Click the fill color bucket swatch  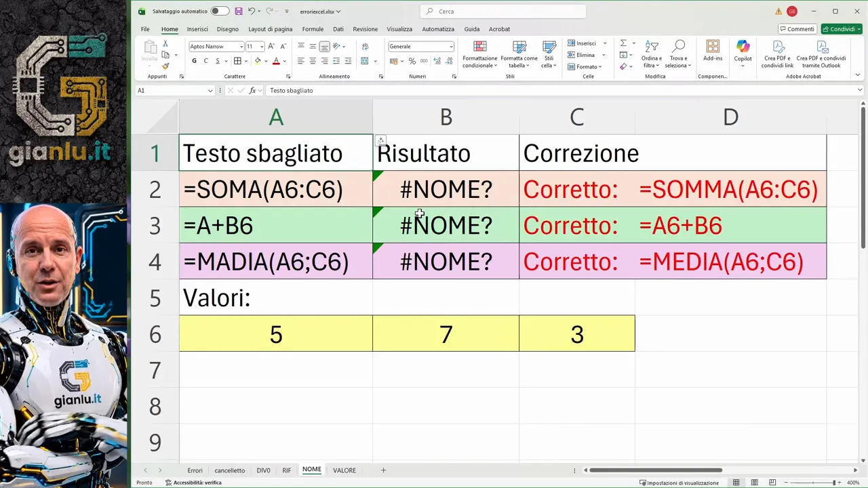click(257, 61)
